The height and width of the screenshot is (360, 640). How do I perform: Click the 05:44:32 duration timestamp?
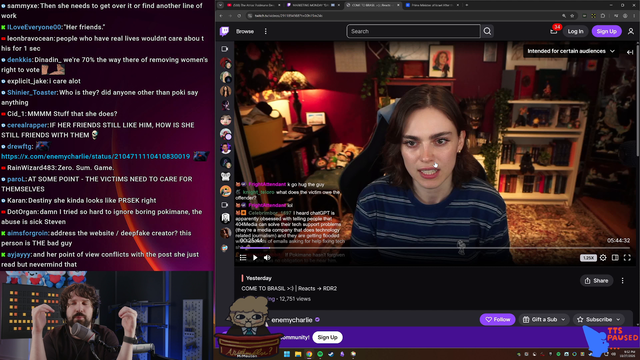[x=618, y=240]
